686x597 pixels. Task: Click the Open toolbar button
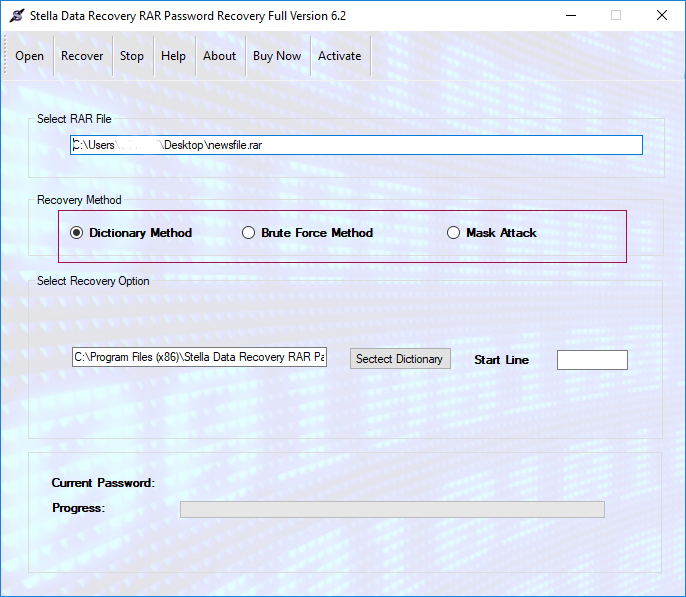click(x=29, y=56)
